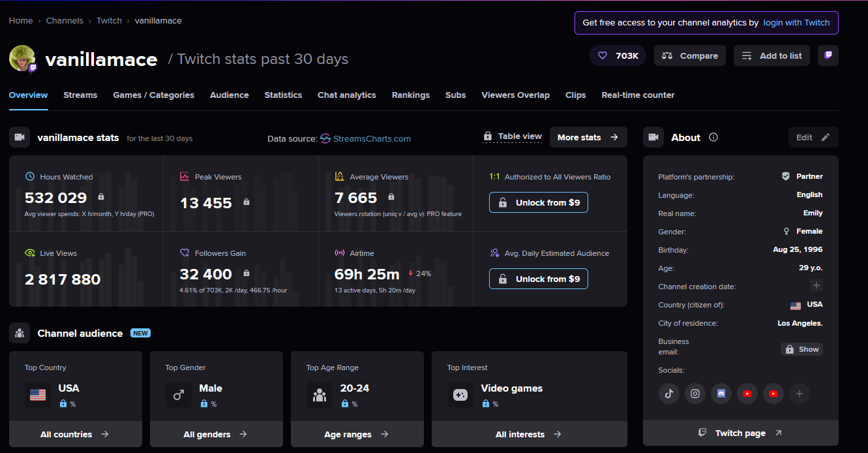Viewport: 868px width, 453px height.
Task: Unlock the Authorized to All Viewers Ratio
Action: pos(539,202)
